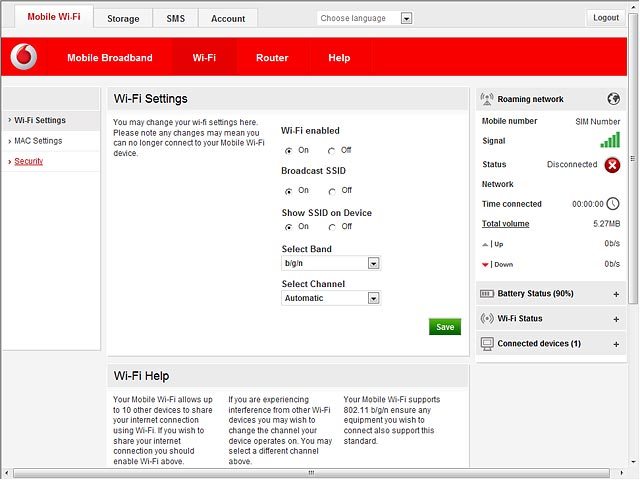
Task: Click the Logout button
Action: tap(606, 18)
